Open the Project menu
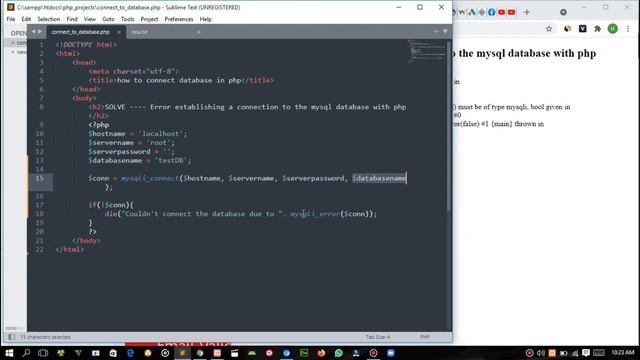 pyautogui.click(x=149, y=19)
